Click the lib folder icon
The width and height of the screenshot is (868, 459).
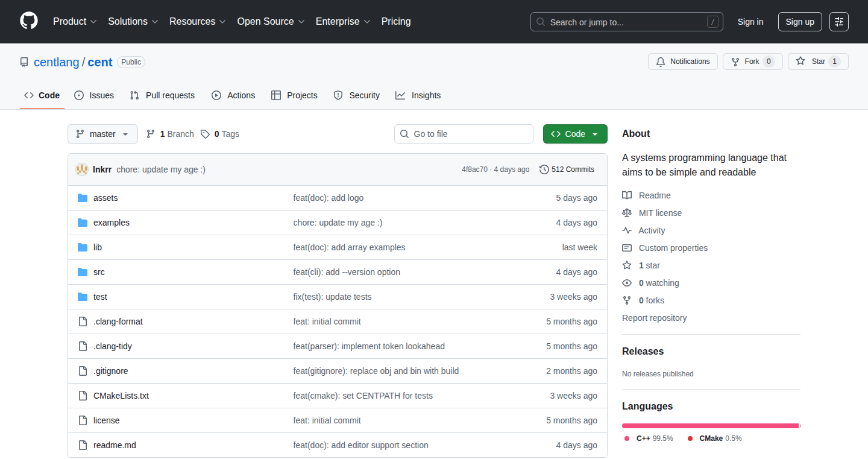[x=83, y=247]
